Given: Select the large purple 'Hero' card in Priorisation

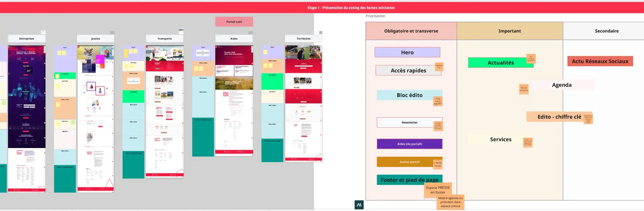Looking at the screenshot, I should (x=408, y=52).
